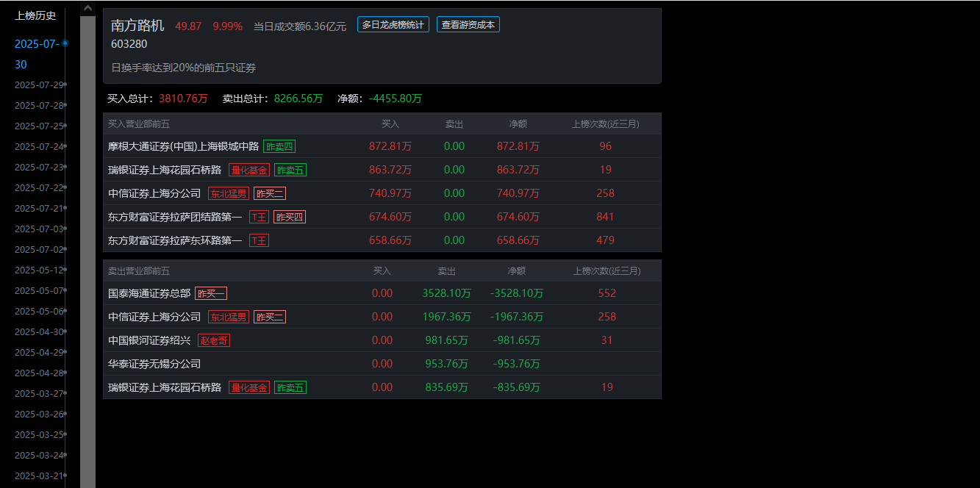Click 华泰证券无锡分公司 broker name
This screenshot has width=980, height=488.
coord(154,364)
